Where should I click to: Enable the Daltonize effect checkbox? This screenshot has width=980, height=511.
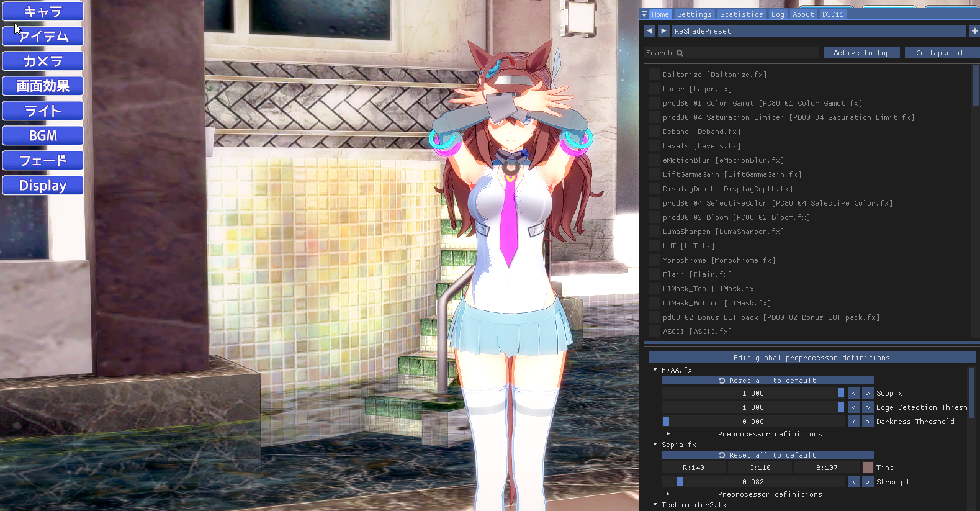[654, 75]
